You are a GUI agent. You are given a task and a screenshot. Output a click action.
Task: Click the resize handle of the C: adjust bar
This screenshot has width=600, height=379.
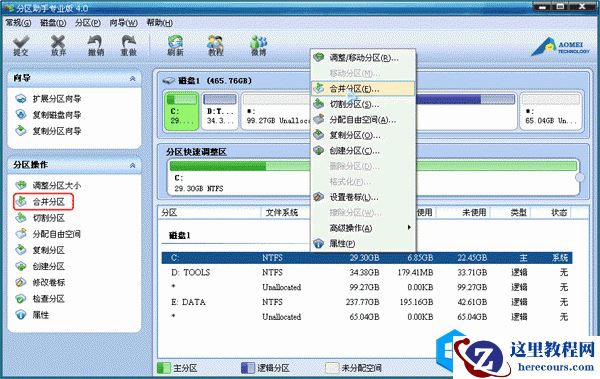(x=580, y=177)
